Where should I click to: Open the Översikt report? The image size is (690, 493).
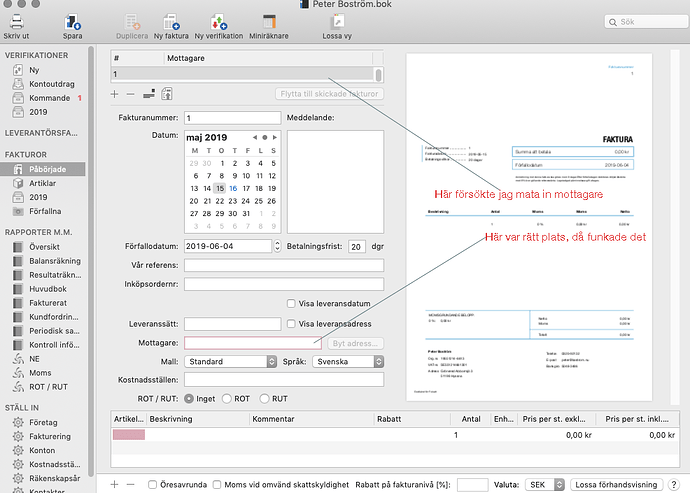tap(44, 247)
